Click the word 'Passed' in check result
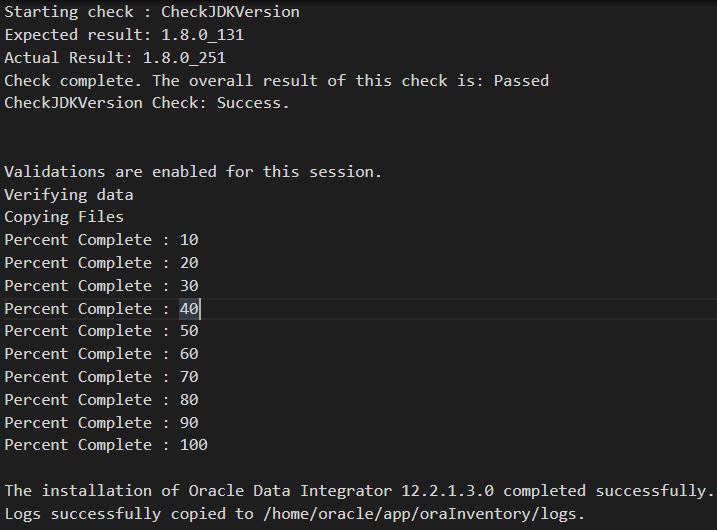The height and width of the screenshot is (530, 717). (521, 81)
